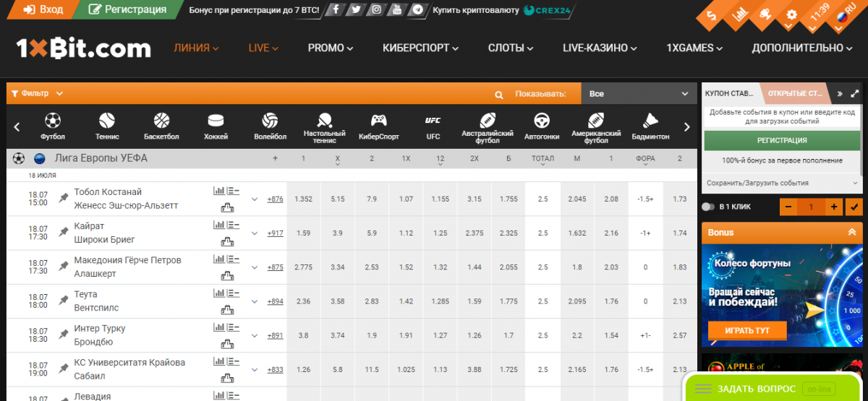Increase one-click stake with plus button
The image size is (868, 401).
coord(834,207)
